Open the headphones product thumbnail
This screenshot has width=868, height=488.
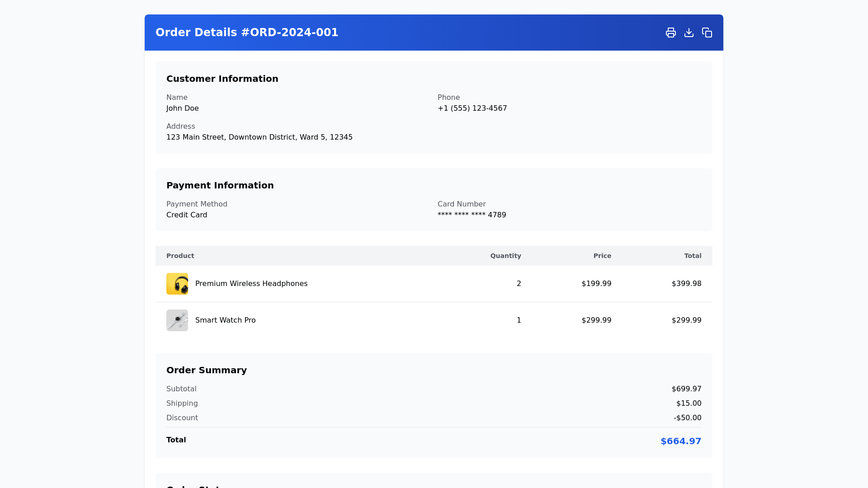pos(177,284)
